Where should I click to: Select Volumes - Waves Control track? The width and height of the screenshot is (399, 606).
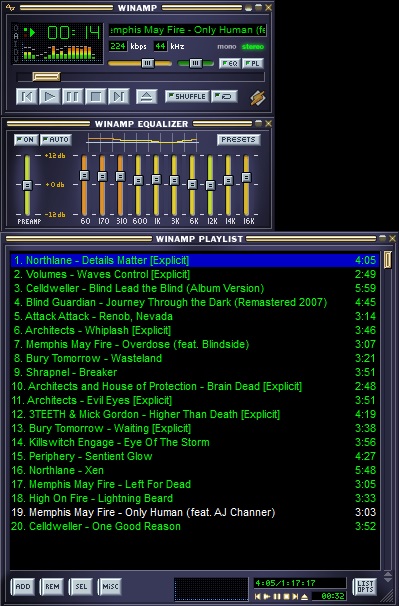pyautogui.click(x=194, y=274)
